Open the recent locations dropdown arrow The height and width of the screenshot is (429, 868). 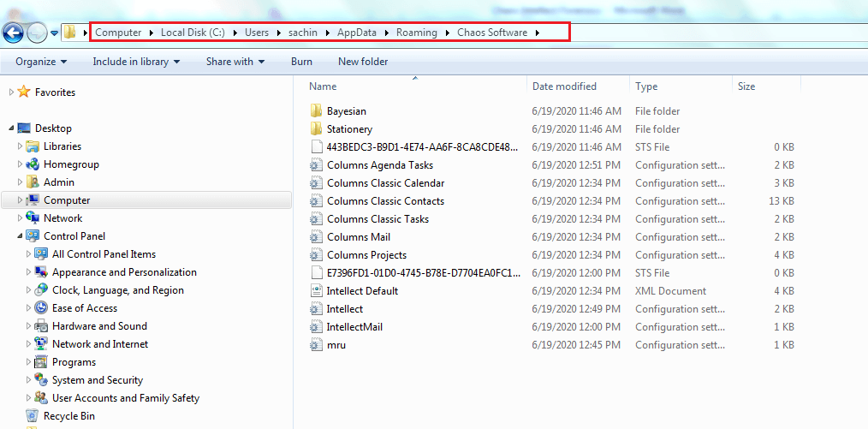(x=54, y=33)
